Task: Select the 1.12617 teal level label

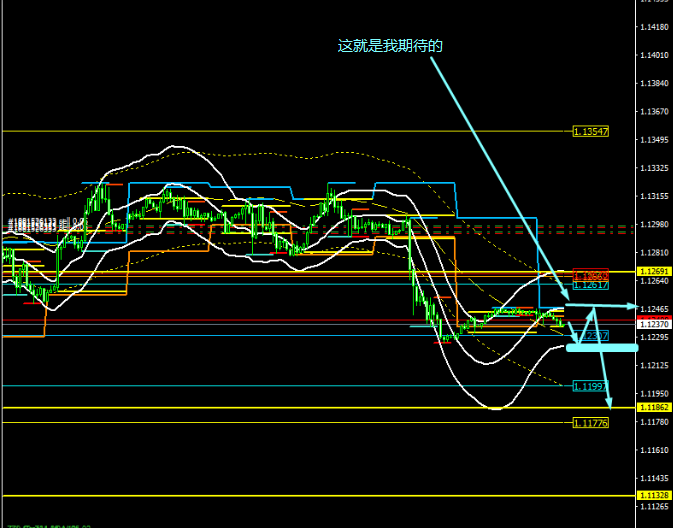Action: [x=590, y=285]
